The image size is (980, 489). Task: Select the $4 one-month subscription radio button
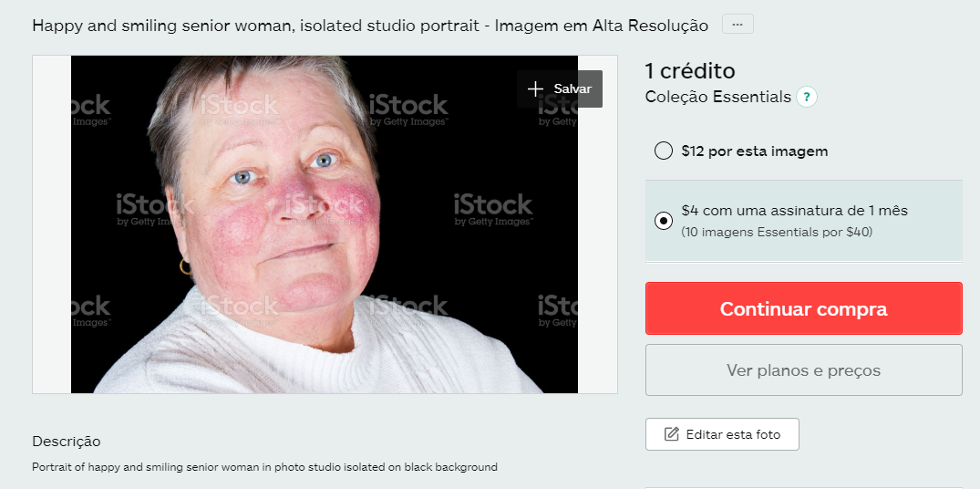pyautogui.click(x=663, y=221)
